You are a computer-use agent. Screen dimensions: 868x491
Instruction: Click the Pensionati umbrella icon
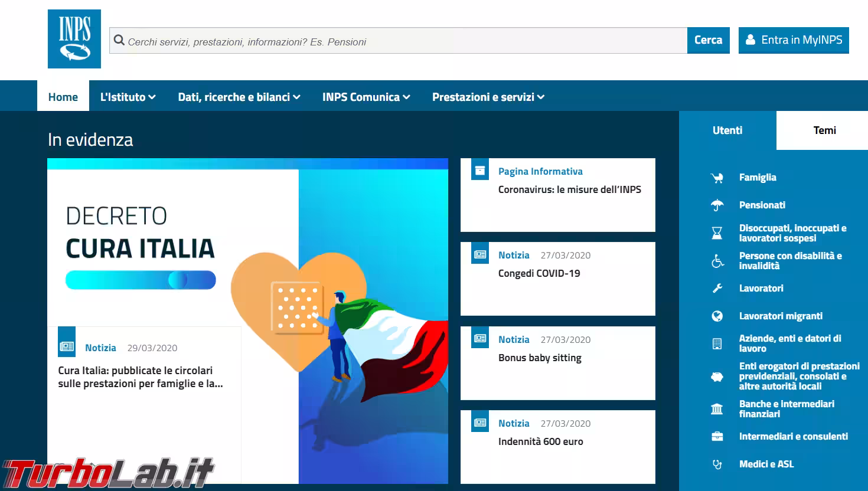click(717, 205)
